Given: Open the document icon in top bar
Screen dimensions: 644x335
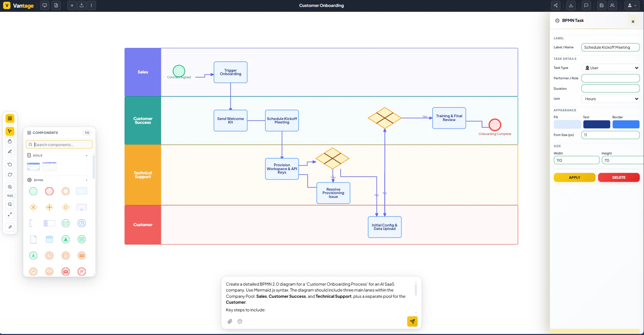Looking at the screenshot, I should 56,6.
